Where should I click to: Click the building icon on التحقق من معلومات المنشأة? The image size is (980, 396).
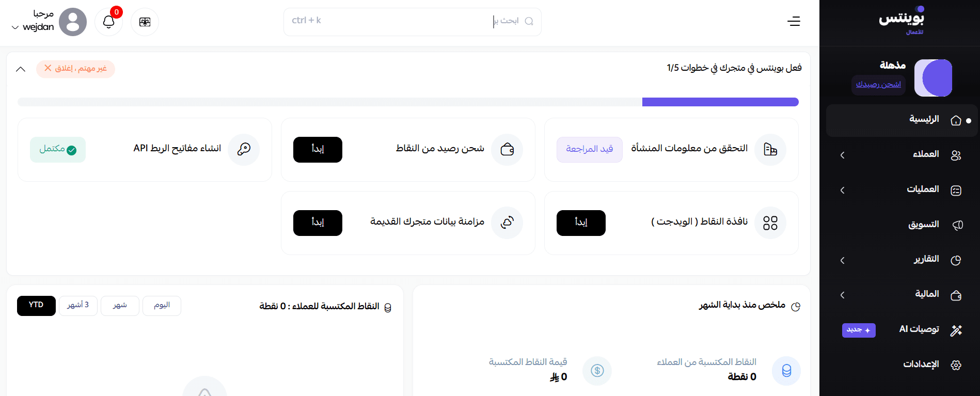tap(770, 150)
